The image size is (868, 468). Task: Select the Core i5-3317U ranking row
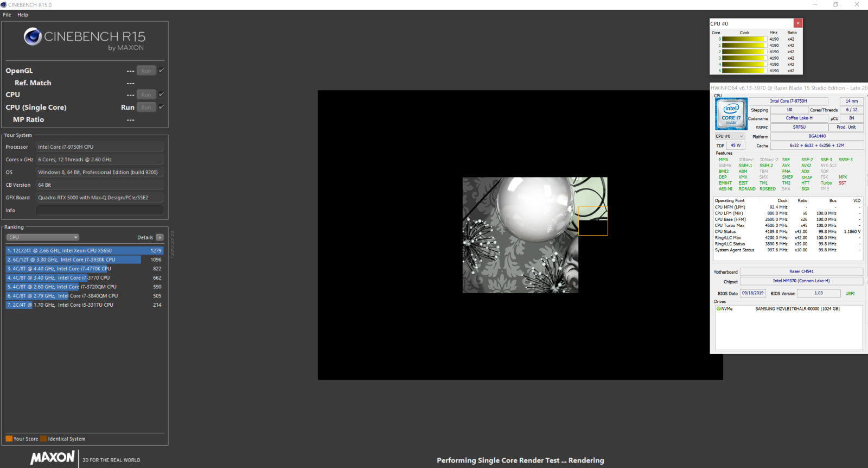pos(85,305)
